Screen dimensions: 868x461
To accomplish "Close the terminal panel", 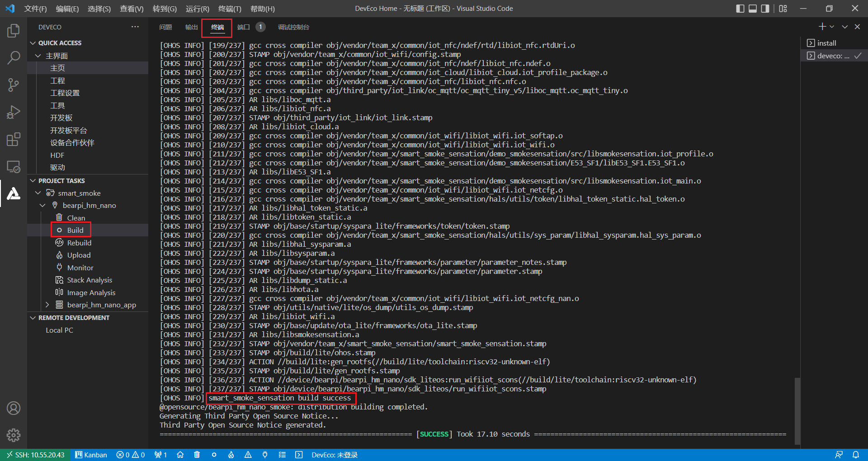I will pyautogui.click(x=857, y=27).
